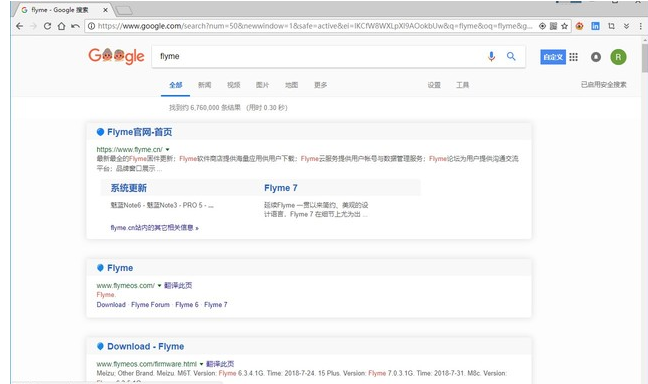The height and width of the screenshot is (384, 648).
Task: Expand the dropdown arrow beside https://www.flyme.cn/
Action: 167,150
